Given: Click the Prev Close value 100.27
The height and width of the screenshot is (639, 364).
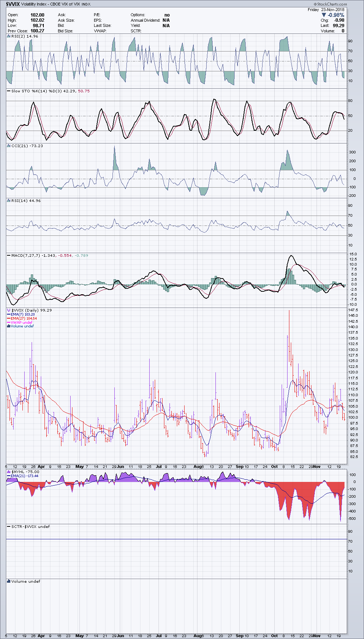Looking at the screenshot, I should coord(37,31).
